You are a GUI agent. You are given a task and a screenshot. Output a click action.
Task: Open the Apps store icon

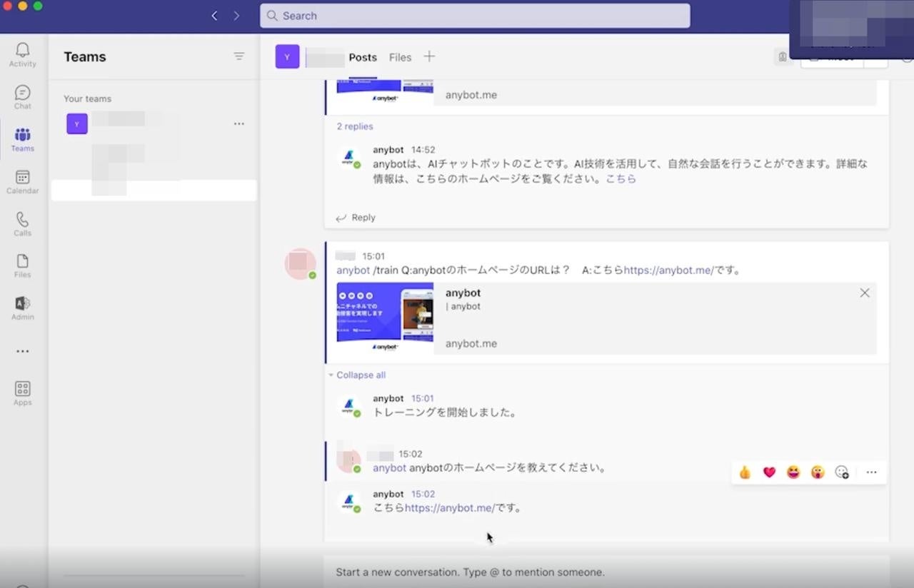pyautogui.click(x=22, y=392)
